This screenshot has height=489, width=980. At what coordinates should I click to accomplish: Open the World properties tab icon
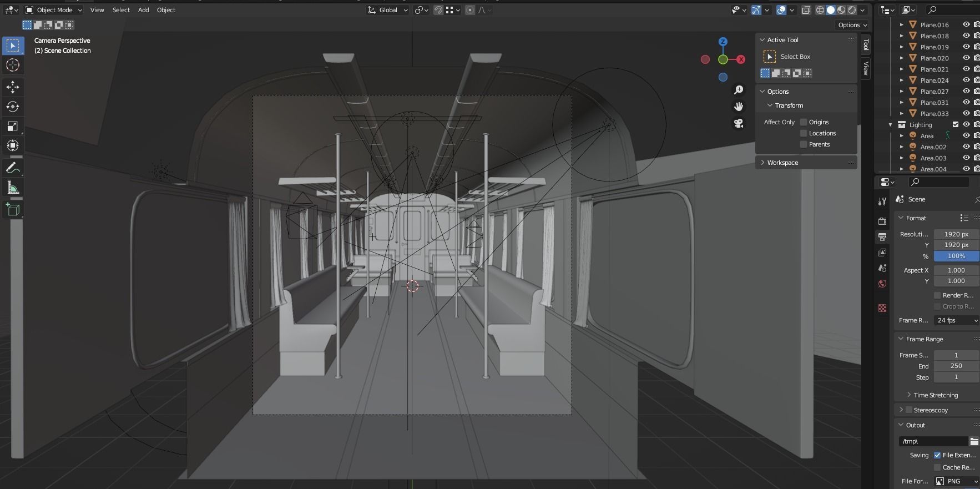point(882,284)
